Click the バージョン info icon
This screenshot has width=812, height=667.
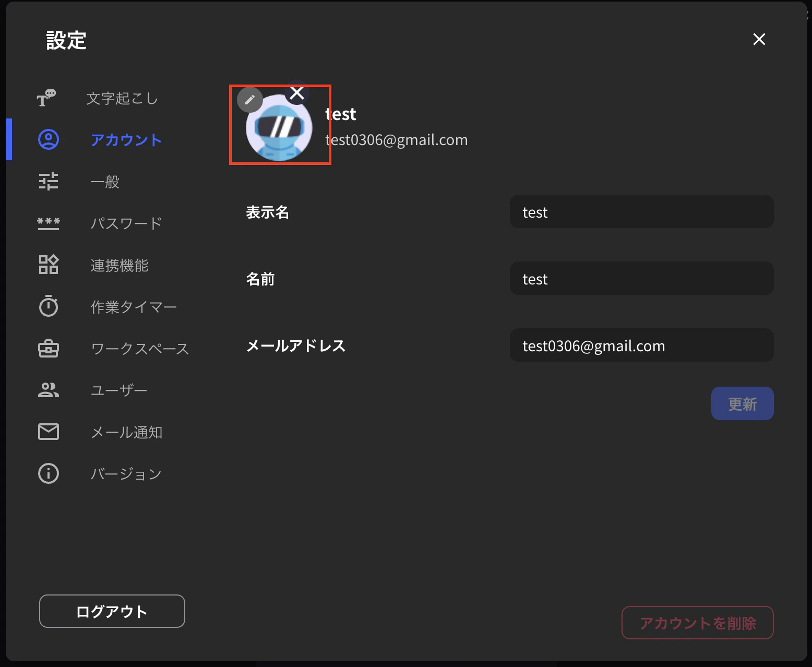pyautogui.click(x=49, y=473)
